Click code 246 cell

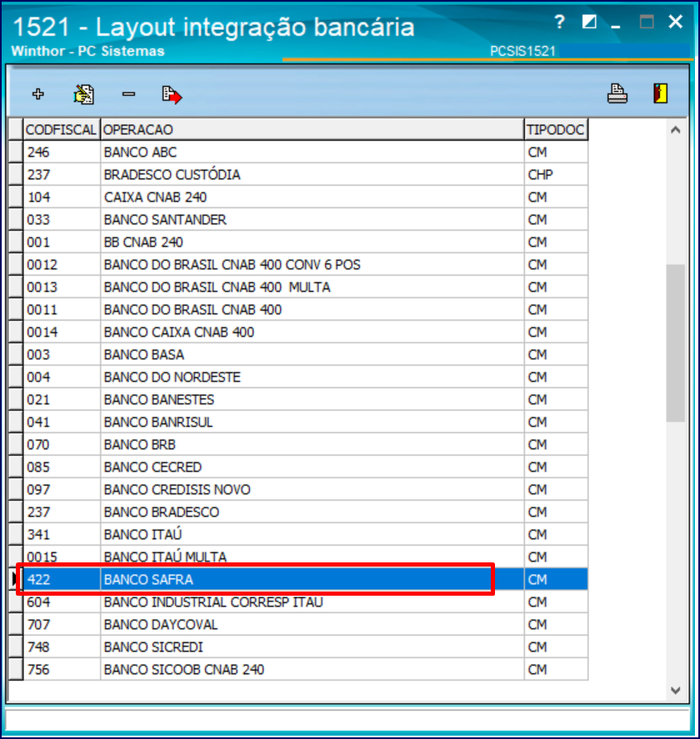tap(62, 152)
